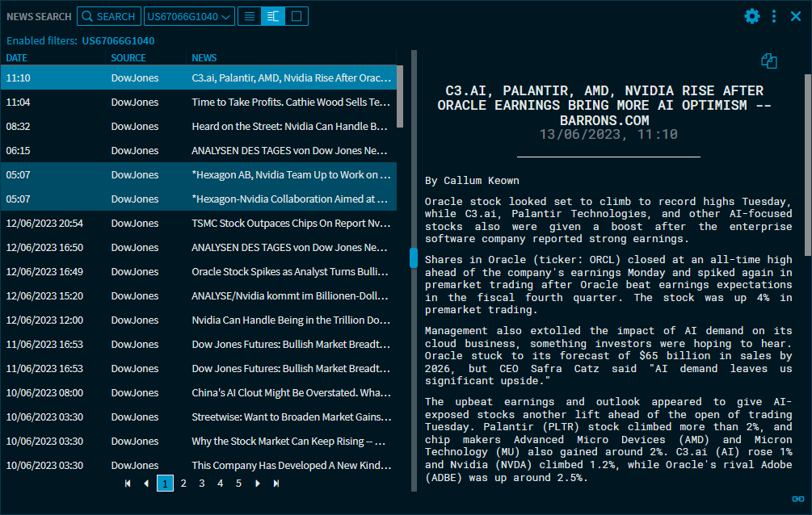Sort by the DATE column header
Screen dimensions: 812x515
(17, 58)
